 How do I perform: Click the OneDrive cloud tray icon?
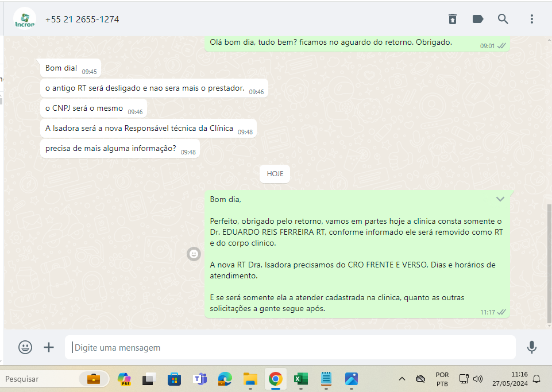(420, 379)
